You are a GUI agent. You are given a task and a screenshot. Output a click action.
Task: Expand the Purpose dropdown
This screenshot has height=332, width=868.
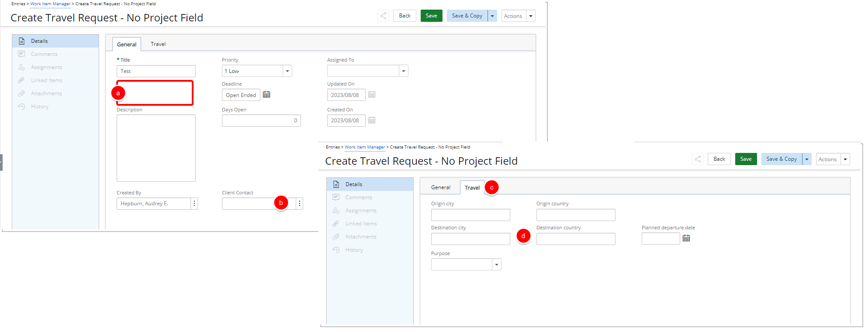point(496,265)
